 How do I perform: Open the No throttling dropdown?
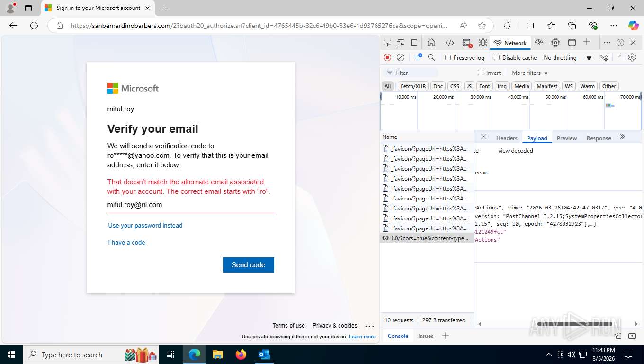(x=567, y=57)
